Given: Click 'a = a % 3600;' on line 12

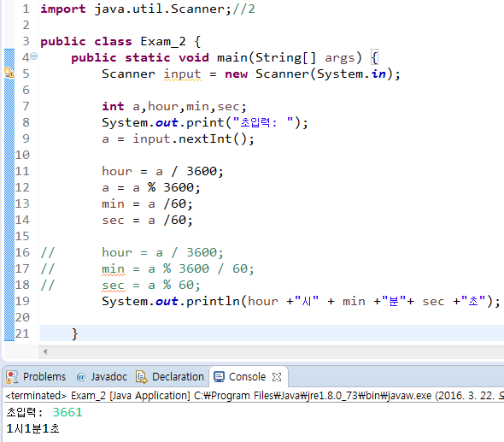Looking at the screenshot, I should (150, 187).
